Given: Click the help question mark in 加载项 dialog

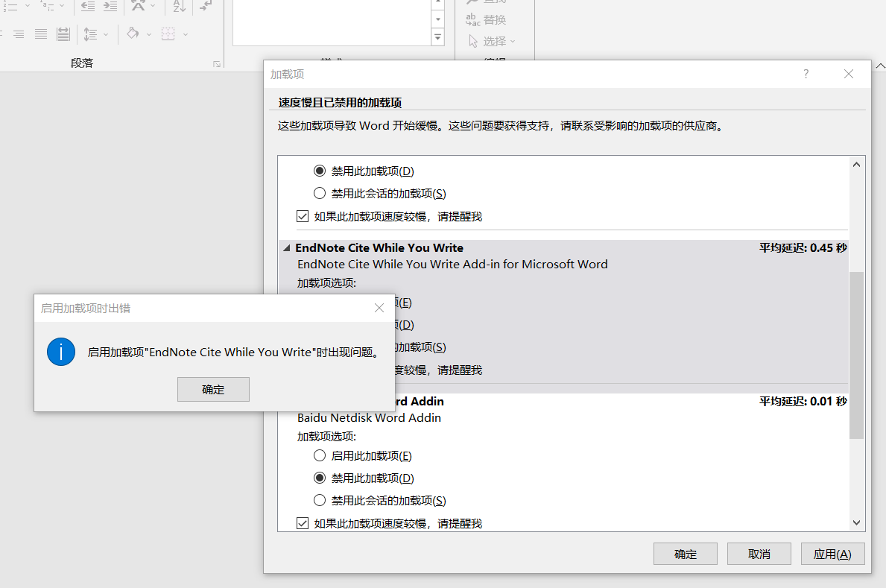Looking at the screenshot, I should (x=806, y=74).
